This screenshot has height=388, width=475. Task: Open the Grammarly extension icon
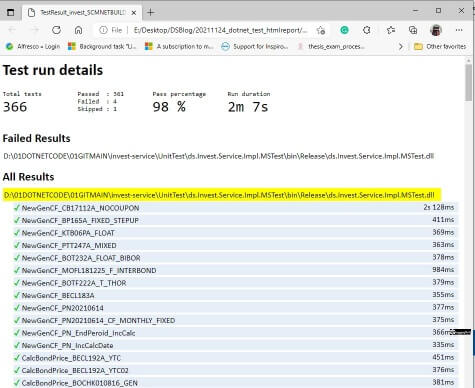pos(344,30)
